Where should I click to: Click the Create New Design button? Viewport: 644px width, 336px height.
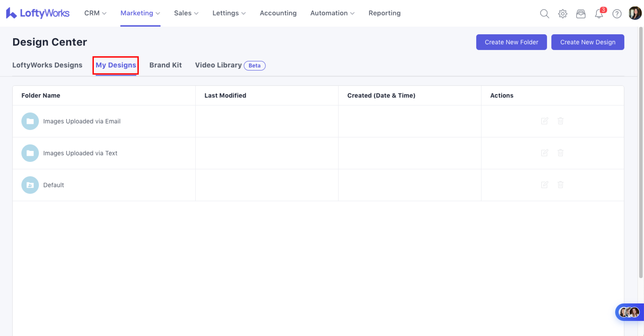pos(587,42)
